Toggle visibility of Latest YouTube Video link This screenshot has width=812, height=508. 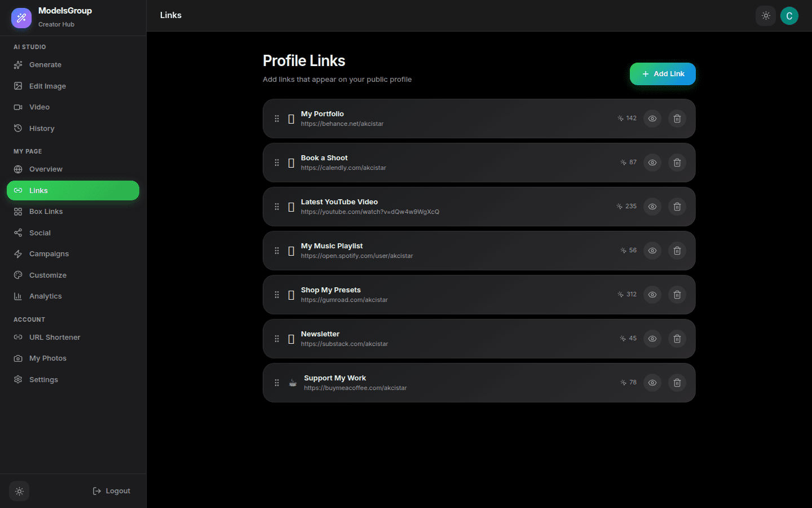tap(652, 207)
